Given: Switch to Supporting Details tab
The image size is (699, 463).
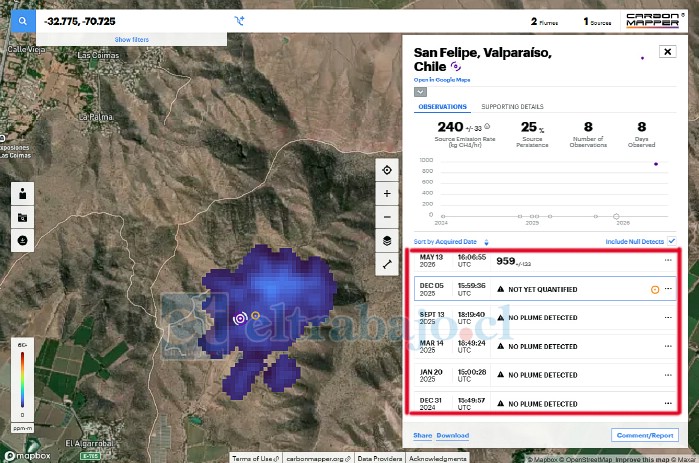Looking at the screenshot, I should click(512, 107).
